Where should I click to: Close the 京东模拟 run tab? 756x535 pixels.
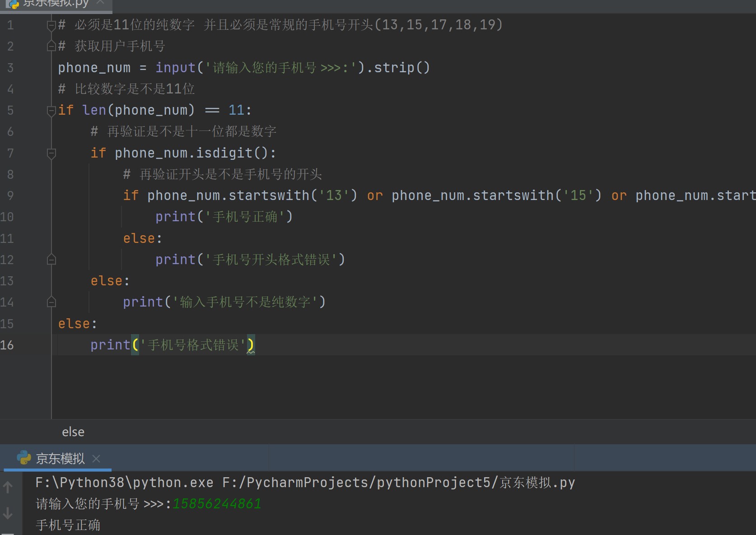tap(96, 459)
